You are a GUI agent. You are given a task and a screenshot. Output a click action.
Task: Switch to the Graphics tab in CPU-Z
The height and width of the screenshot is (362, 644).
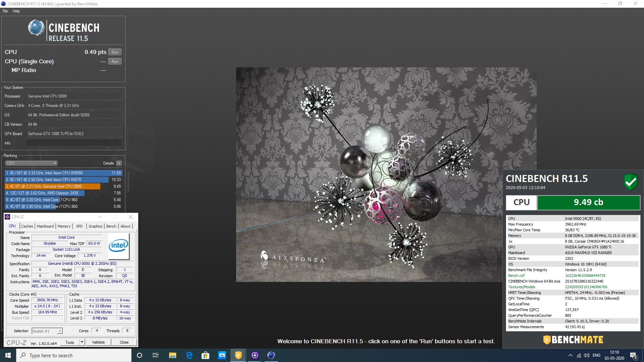pyautogui.click(x=96, y=226)
